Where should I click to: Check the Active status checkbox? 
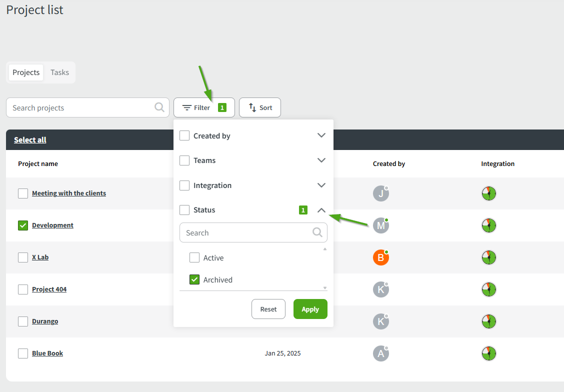pyautogui.click(x=194, y=257)
